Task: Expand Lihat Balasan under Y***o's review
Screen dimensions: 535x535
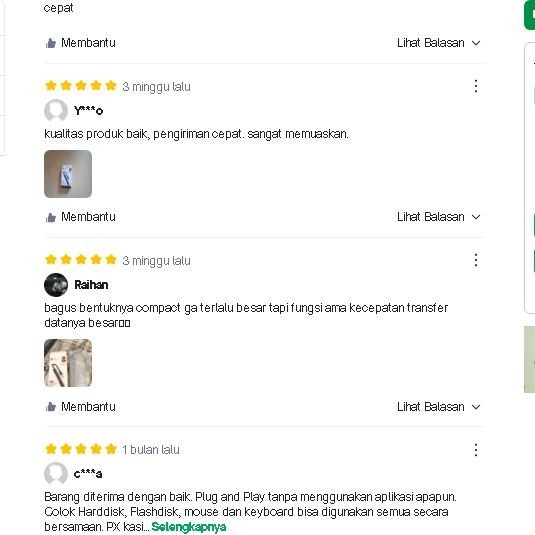Action: pyautogui.click(x=438, y=217)
